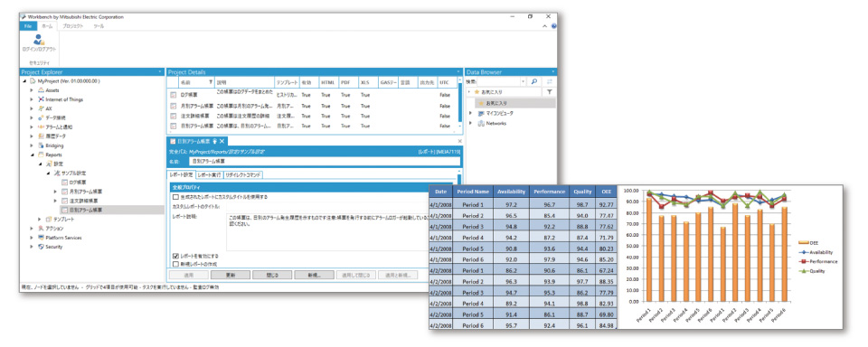
Task: Switch to the レポート実行 tab
Action: pos(209,175)
